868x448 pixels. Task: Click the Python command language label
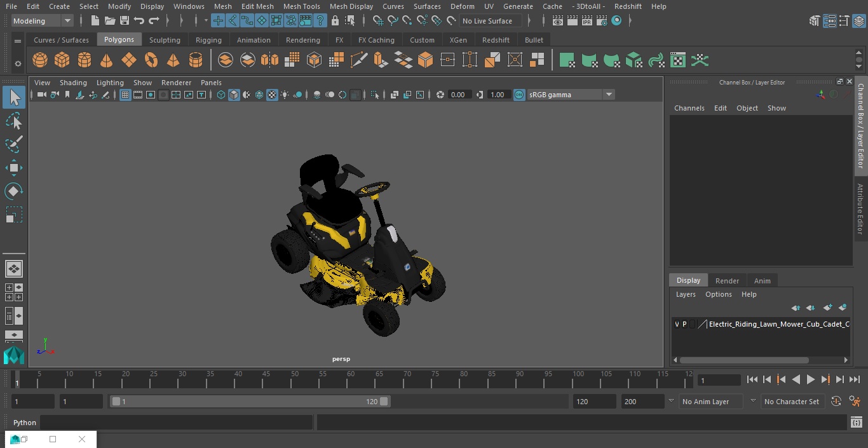click(x=25, y=423)
